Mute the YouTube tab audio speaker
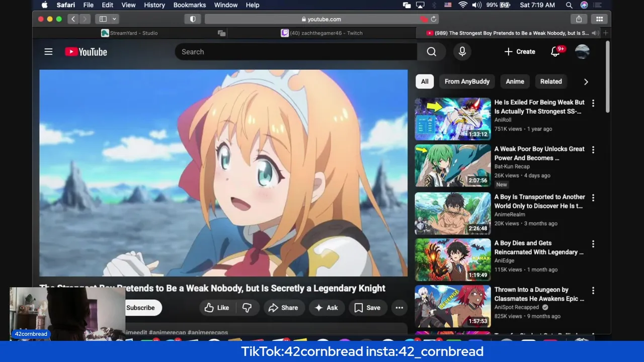644x362 pixels. point(595,33)
